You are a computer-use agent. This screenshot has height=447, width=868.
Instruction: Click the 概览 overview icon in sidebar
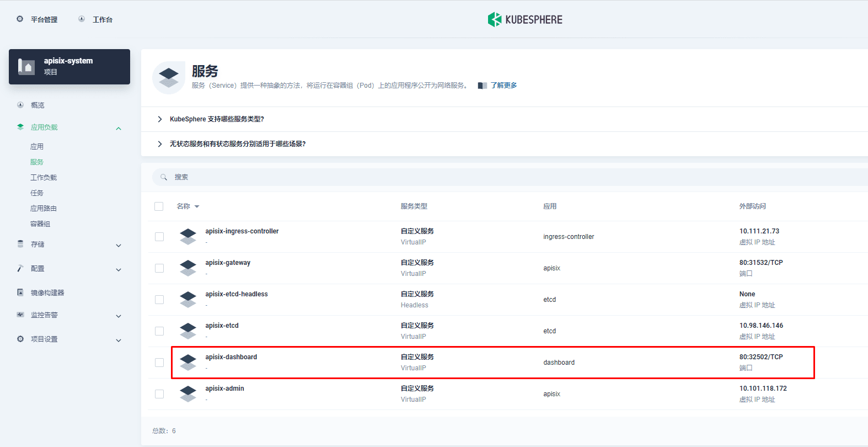pos(20,105)
